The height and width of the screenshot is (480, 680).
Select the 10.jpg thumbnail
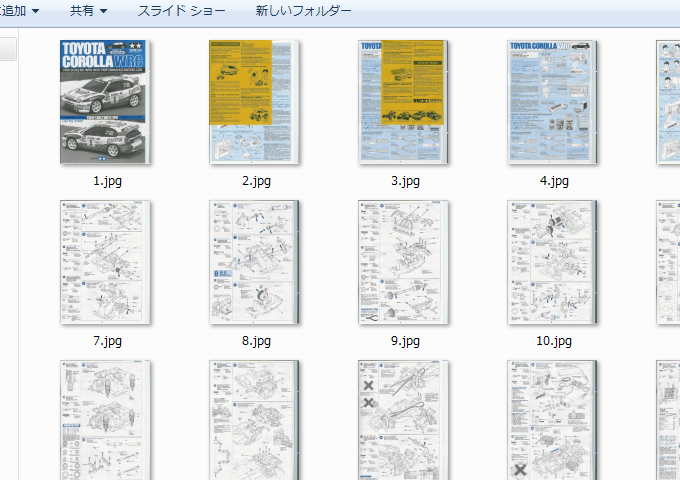pos(552,262)
